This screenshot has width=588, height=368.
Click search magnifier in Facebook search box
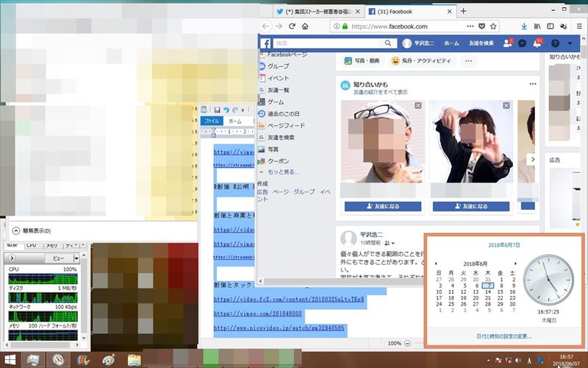pyautogui.click(x=388, y=43)
